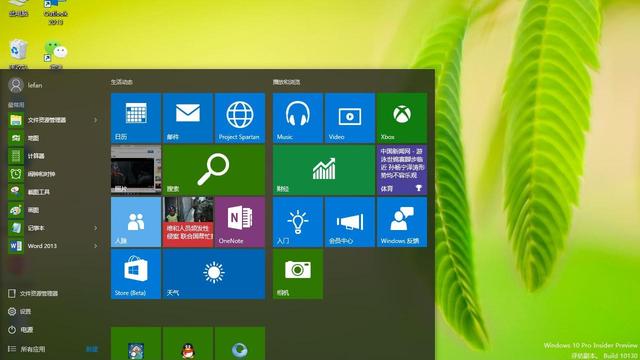The image size is (640, 360).
Task: Open the 会员中心 megaphone tile
Action: 350,222
